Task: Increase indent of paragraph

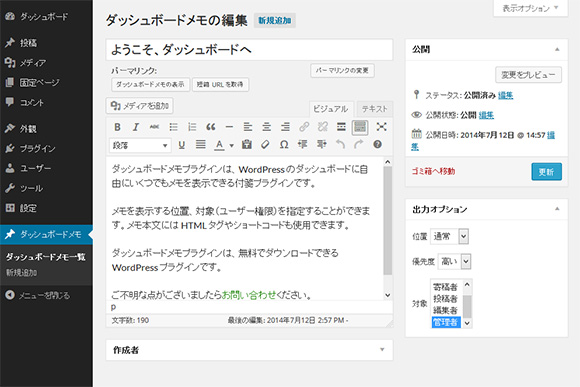Action: coord(321,144)
